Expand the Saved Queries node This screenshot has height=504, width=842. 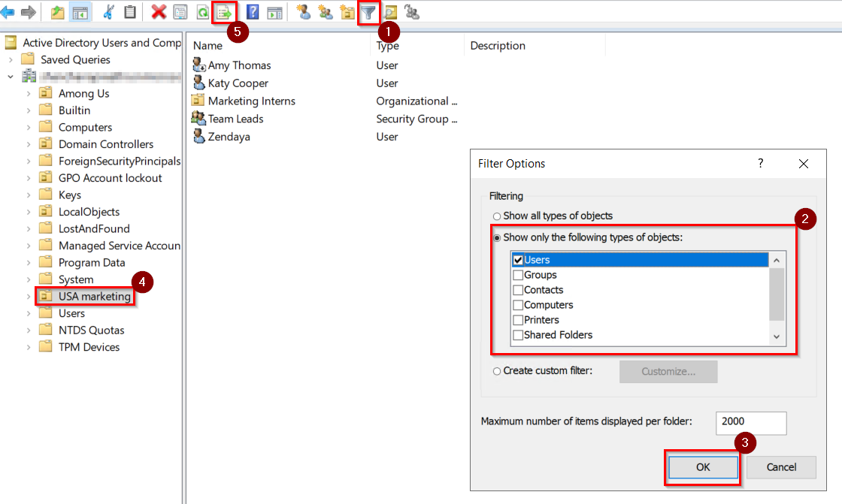[x=11, y=59]
